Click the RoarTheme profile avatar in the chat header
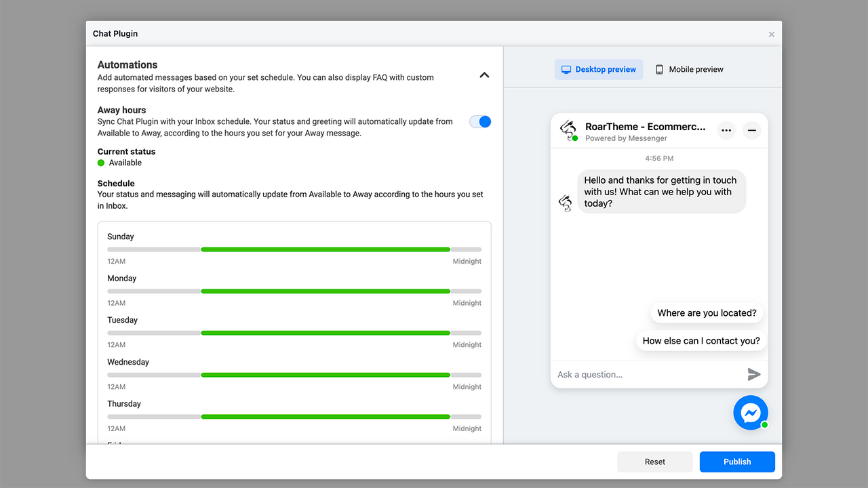The width and height of the screenshot is (868, 488). tap(568, 130)
